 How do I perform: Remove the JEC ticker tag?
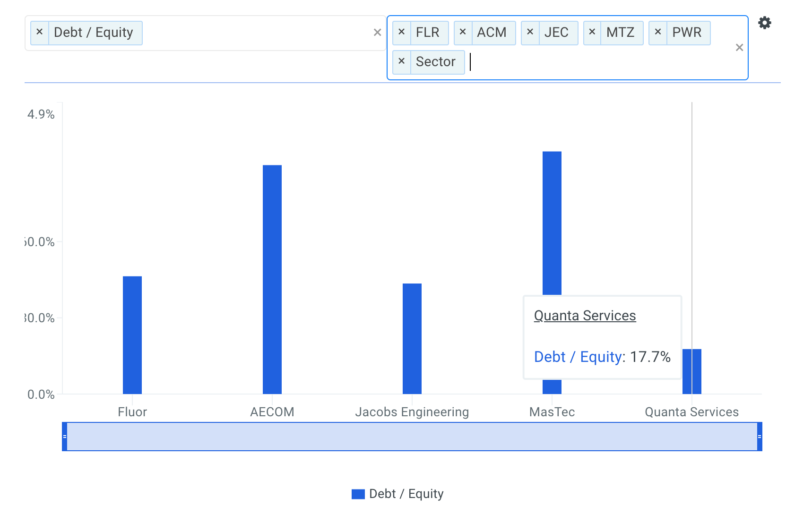point(530,33)
